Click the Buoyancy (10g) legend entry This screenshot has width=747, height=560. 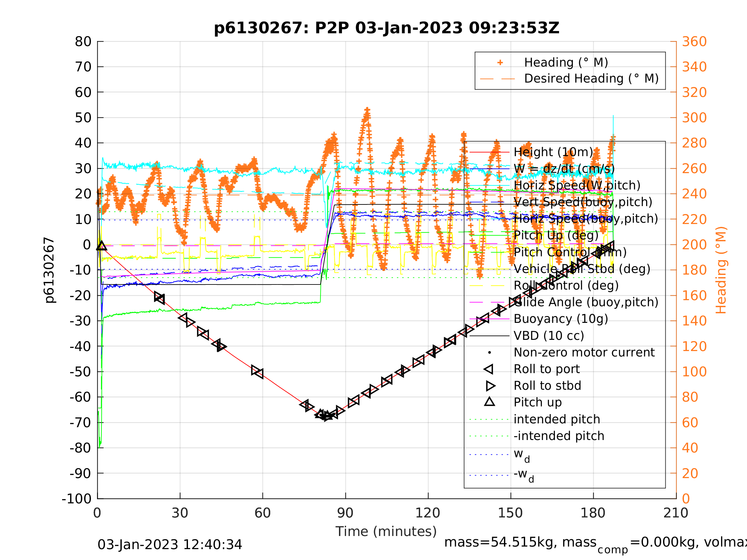click(x=561, y=319)
